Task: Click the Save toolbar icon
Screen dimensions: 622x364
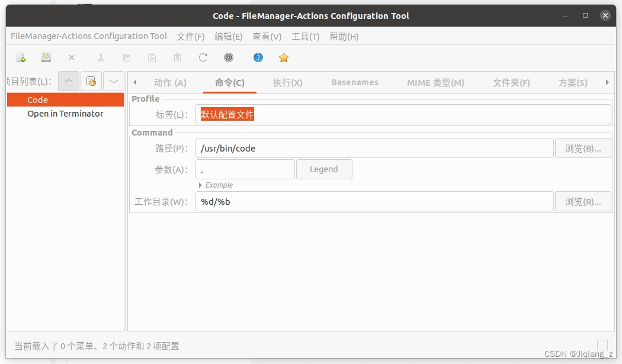Action: (x=46, y=57)
